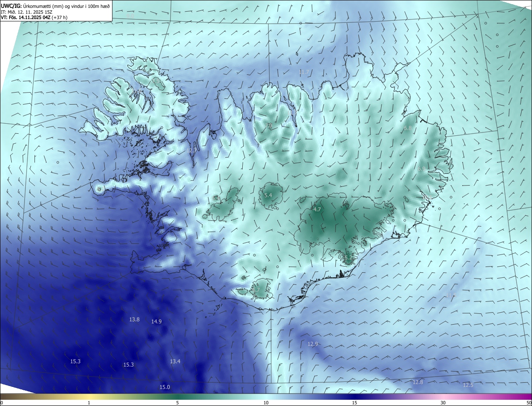The image size is (532, 406).
Task: Click the 15.3 value farthest from 13.4
Action: [75, 362]
